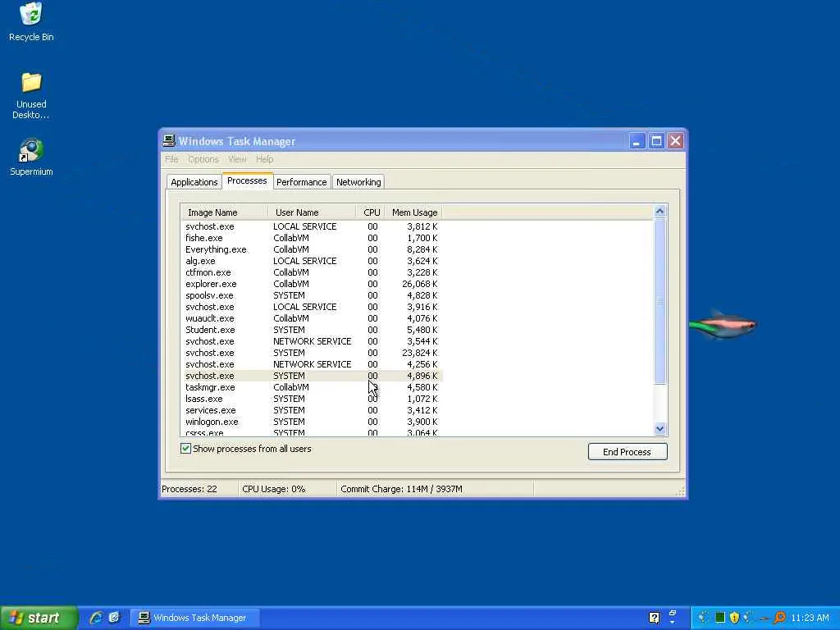This screenshot has height=630, width=840.
Task: Open the Options menu
Action: [x=203, y=159]
